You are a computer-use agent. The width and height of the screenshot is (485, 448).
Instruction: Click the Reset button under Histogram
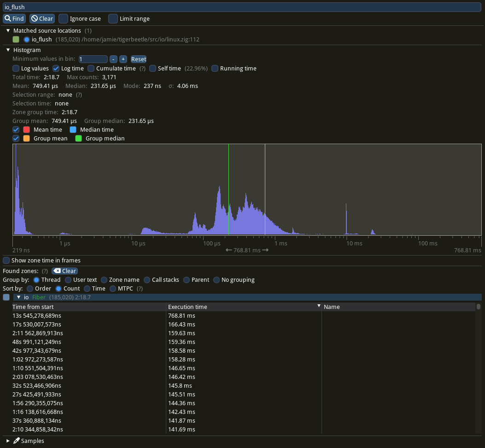tap(138, 59)
